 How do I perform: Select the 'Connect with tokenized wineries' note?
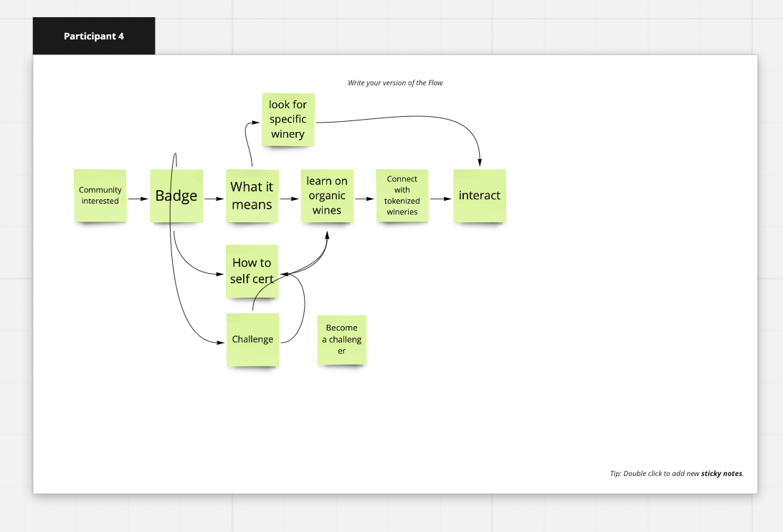(402, 195)
